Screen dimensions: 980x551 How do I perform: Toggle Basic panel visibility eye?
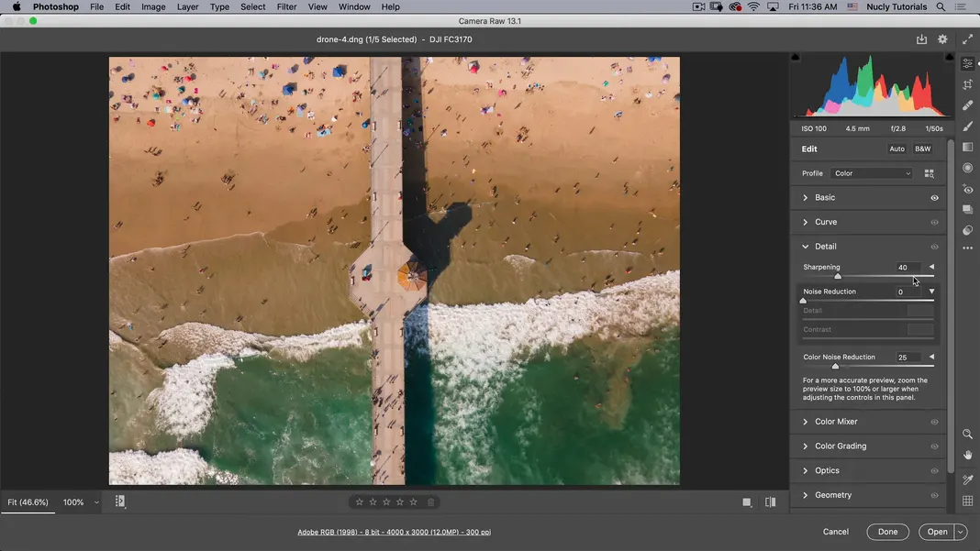click(x=934, y=198)
